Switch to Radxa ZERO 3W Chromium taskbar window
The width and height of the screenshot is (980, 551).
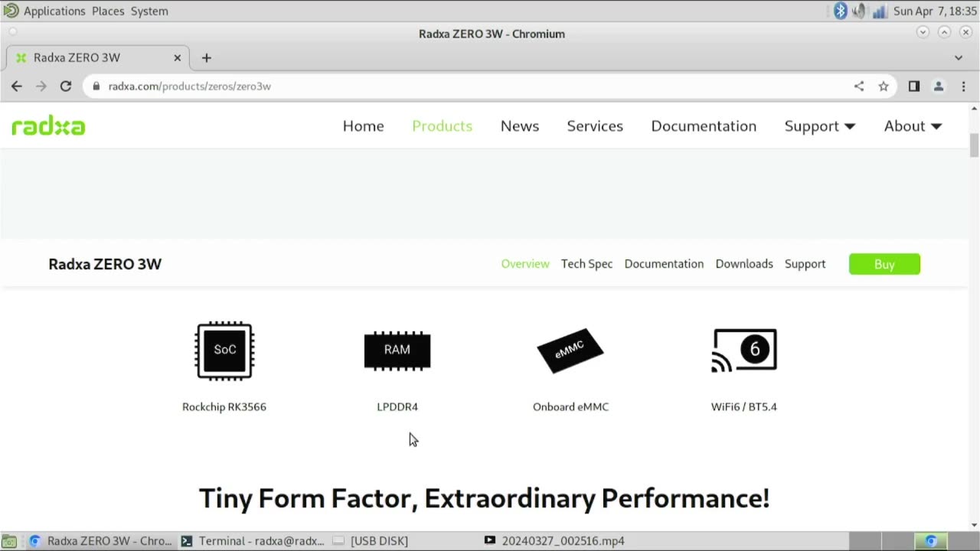point(100,541)
